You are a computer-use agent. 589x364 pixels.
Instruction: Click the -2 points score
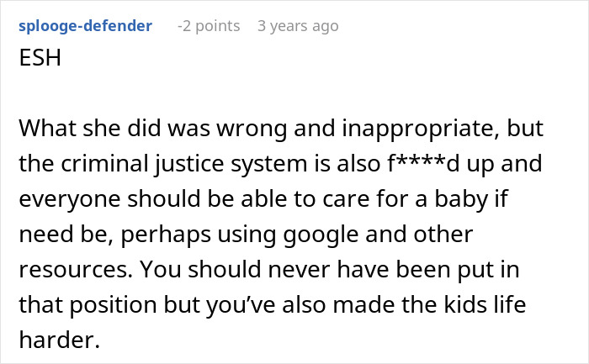click(209, 26)
